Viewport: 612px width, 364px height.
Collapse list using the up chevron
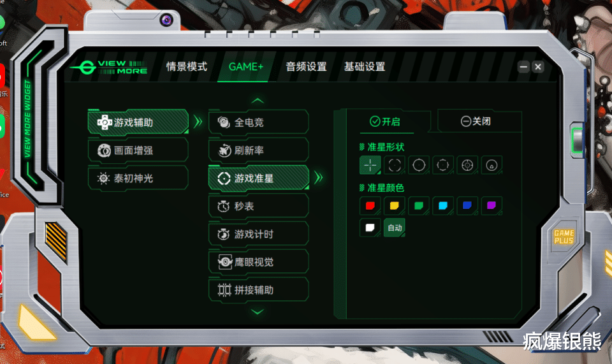tap(258, 101)
